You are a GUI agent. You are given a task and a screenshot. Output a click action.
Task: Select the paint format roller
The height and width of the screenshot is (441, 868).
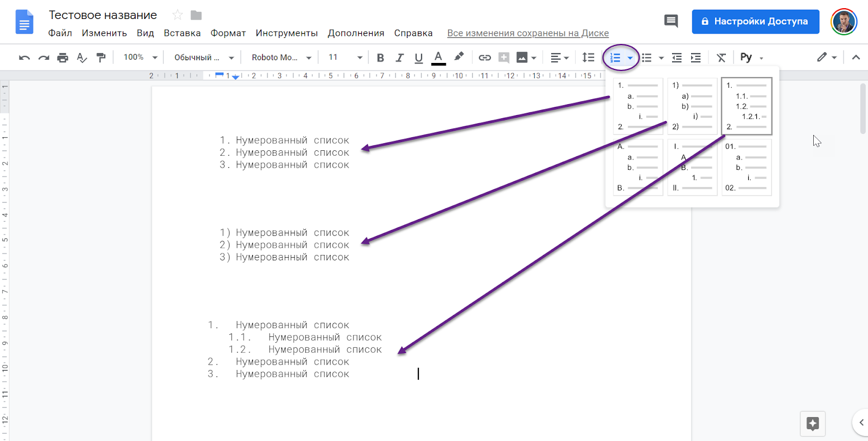coord(101,57)
